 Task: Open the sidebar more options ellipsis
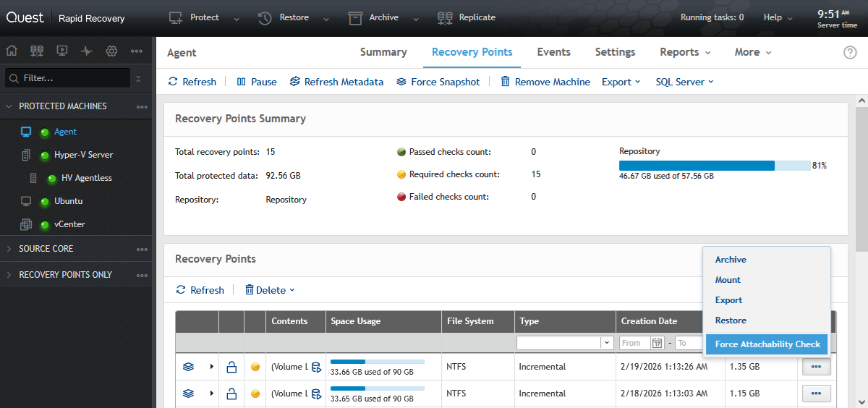click(137, 51)
